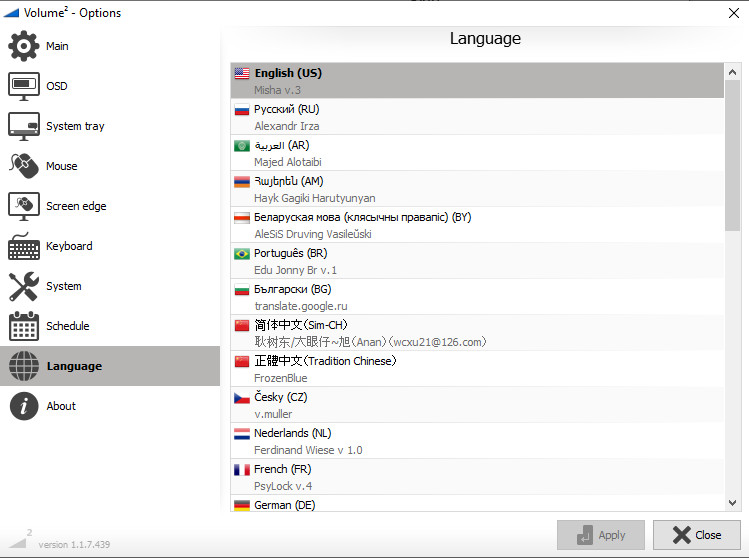Open Mouse settings via mouse icon
749x558 pixels.
coord(24,166)
